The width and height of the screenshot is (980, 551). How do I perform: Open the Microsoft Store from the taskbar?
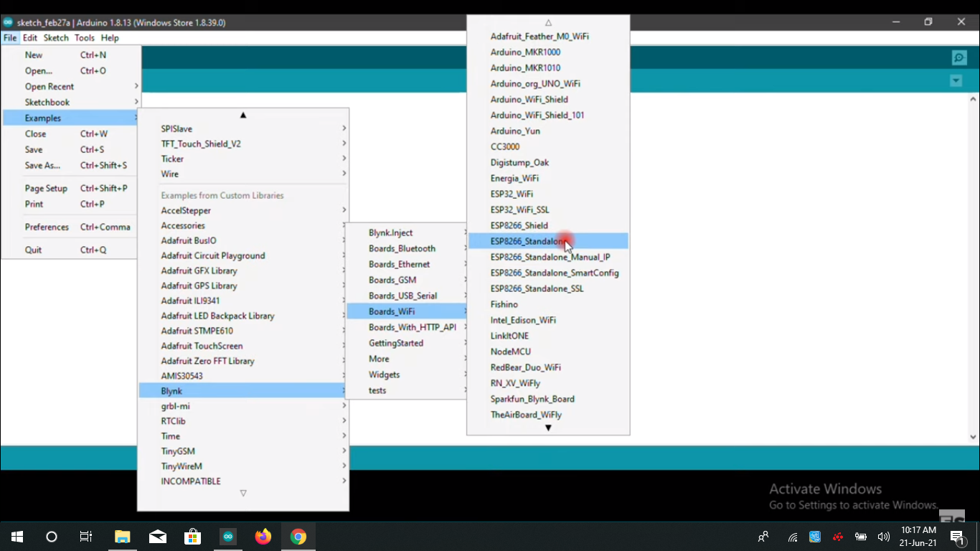(192, 536)
